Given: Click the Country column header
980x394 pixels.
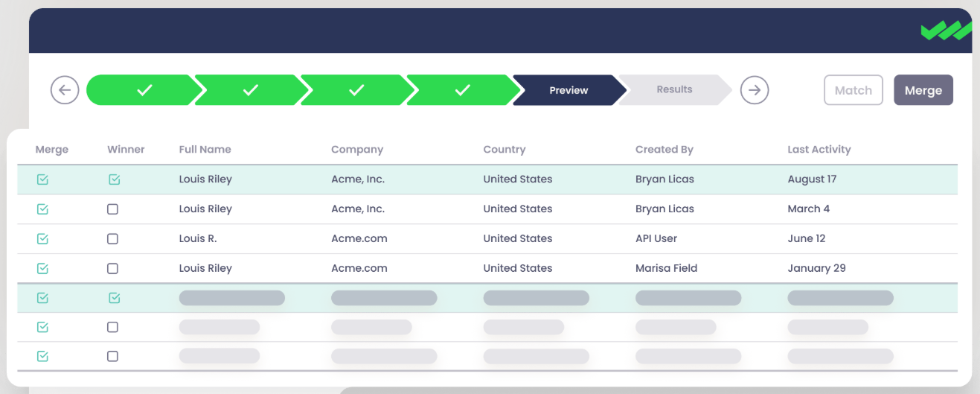Looking at the screenshot, I should coord(505,149).
